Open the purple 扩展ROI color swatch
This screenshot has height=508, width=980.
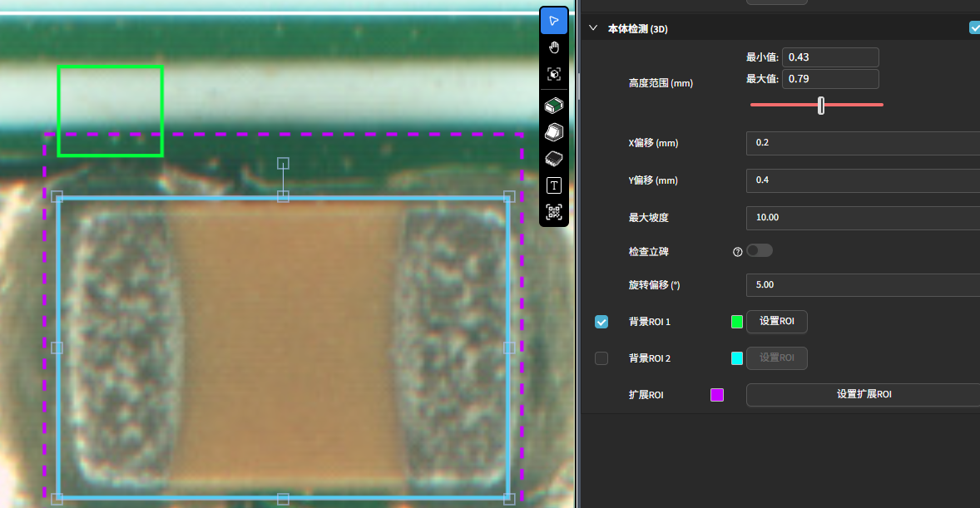click(717, 395)
